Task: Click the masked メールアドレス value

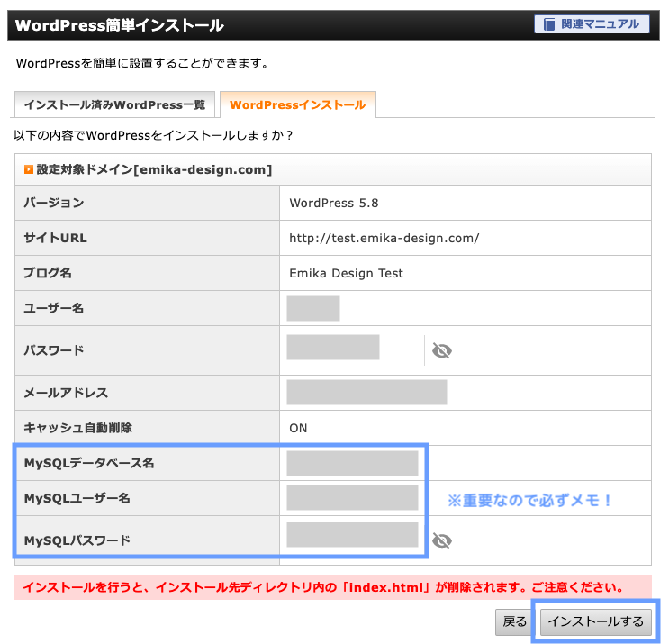Action: point(366,393)
